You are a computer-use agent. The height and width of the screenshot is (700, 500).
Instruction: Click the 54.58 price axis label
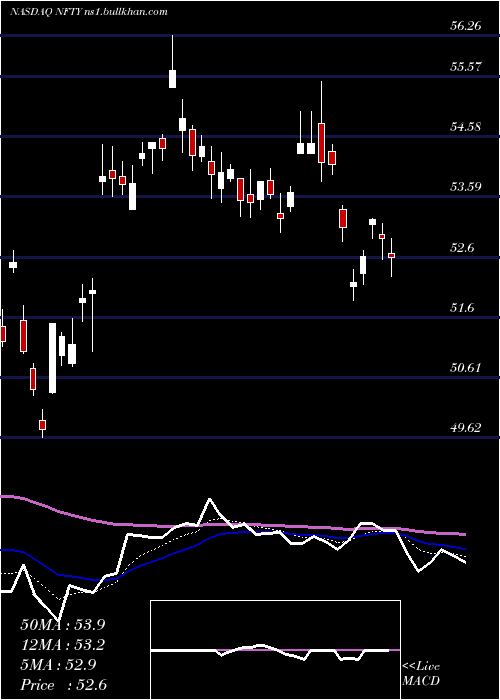(x=466, y=127)
